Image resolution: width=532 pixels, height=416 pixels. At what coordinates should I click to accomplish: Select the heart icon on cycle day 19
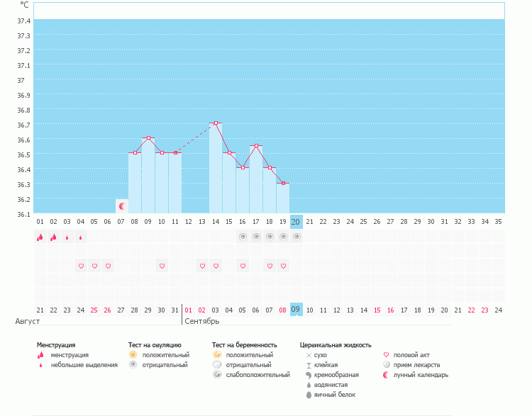[283, 266]
